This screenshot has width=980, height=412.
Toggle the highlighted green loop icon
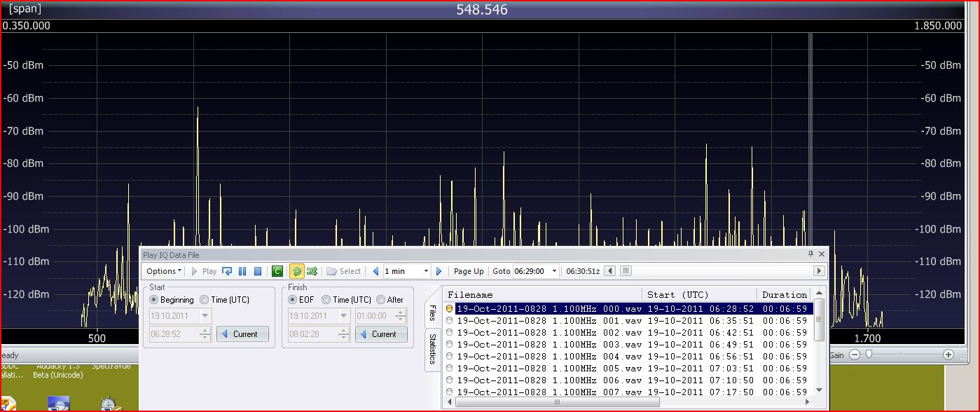pos(296,271)
